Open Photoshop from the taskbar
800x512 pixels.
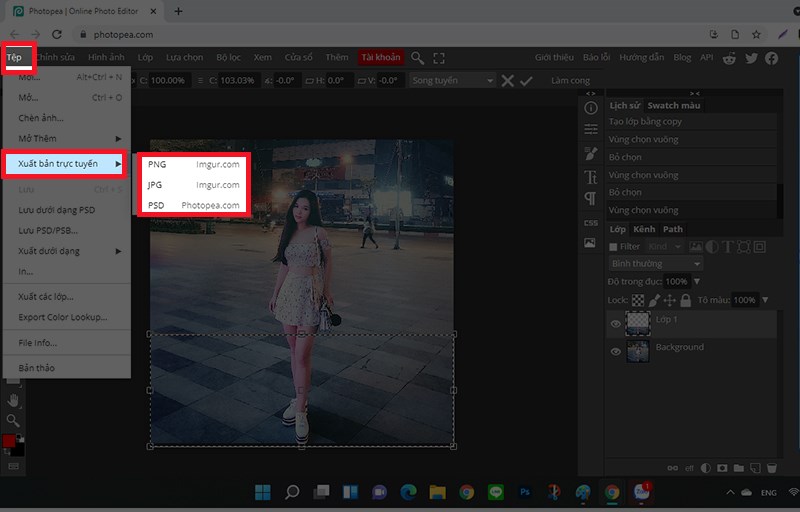524,492
